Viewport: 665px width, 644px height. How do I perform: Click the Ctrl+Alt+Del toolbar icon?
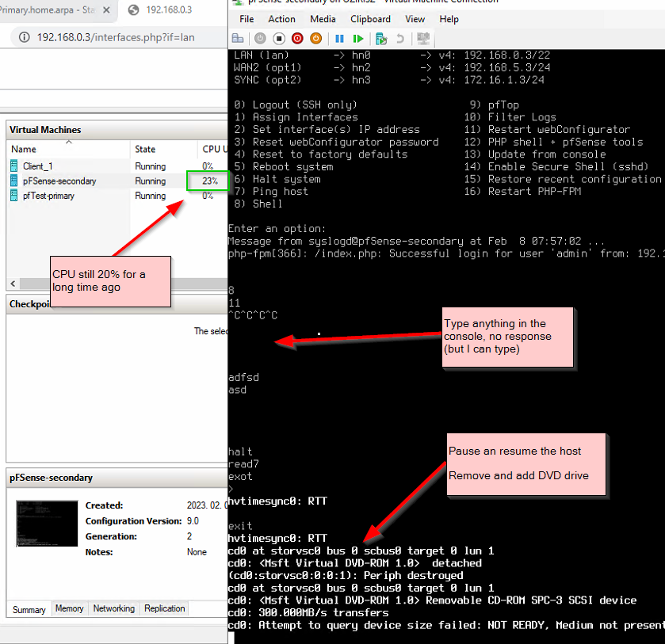click(238, 39)
